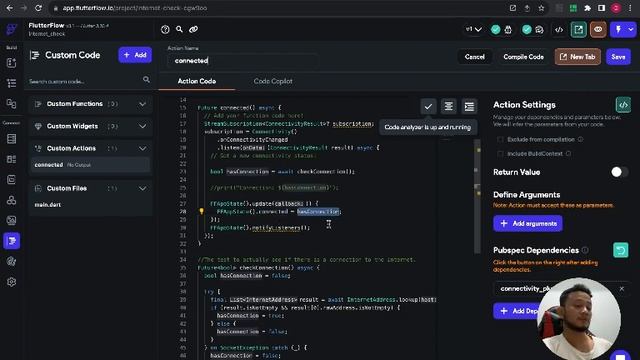Viewport: 640px width, 360px height.
Task: Open the green external link run icon
Action: tap(578, 29)
